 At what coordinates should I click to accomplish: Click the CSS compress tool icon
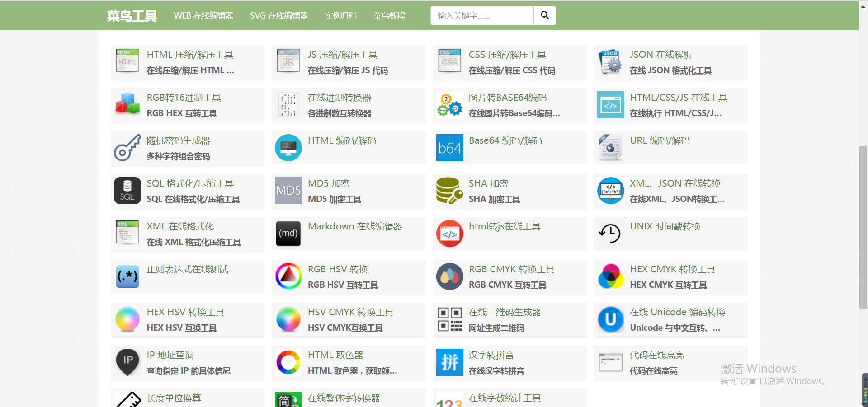pyautogui.click(x=449, y=61)
